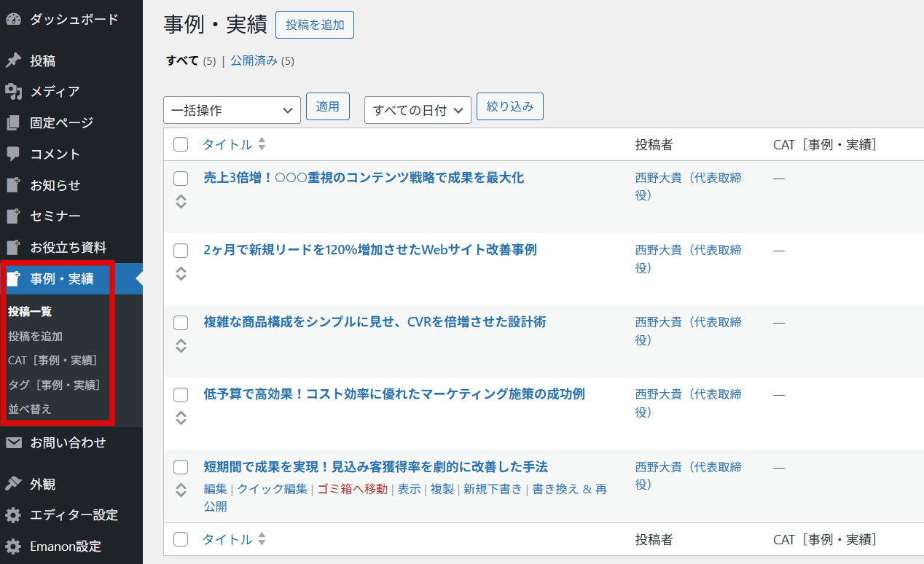Check the box for 売上3倍増 post
924x564 pixels.
(x=181, y=179)
